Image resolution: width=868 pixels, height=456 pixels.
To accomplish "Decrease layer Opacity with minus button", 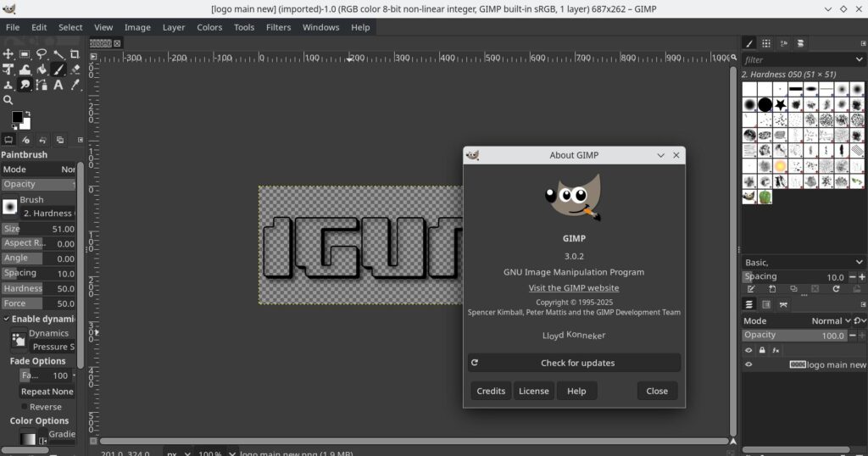I will point(853,336).
